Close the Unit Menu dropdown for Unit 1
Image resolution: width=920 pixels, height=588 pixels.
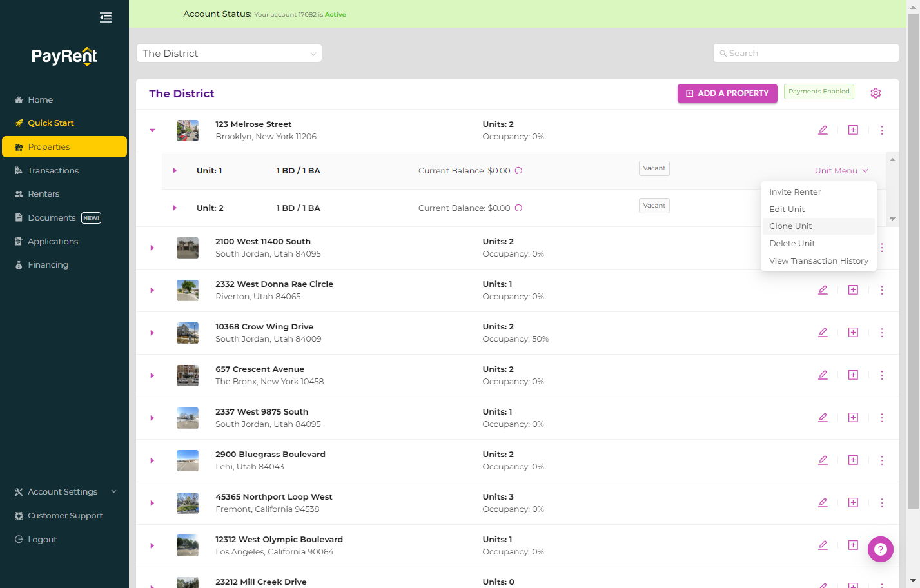841,171
